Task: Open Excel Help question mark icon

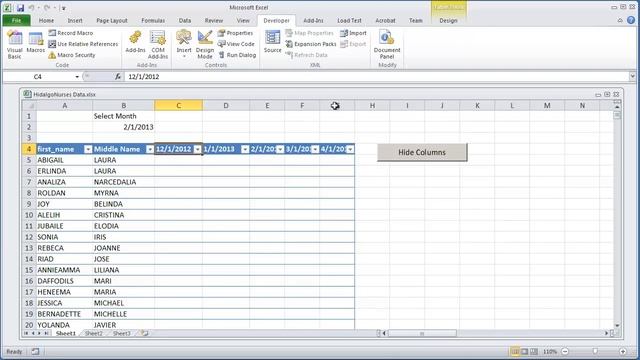Action: tap(631, 20)
